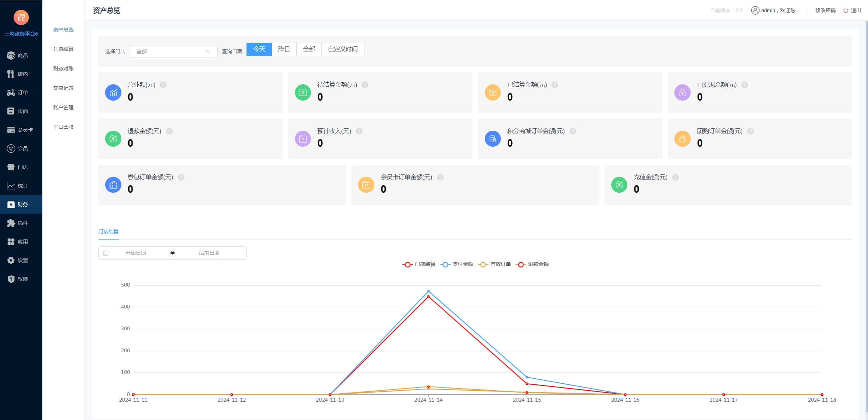Click the 修改密码 link at top right

(x=825, y=10)
